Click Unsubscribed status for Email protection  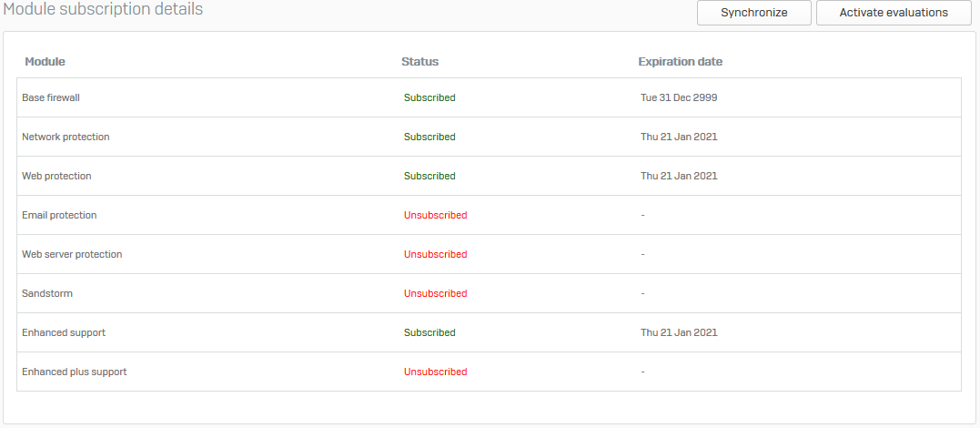point(436,215)
